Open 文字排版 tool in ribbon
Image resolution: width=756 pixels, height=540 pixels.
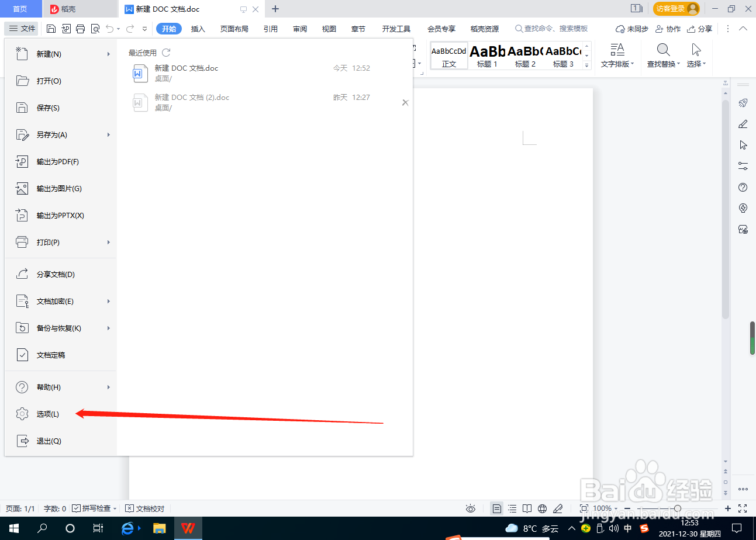click(x=617, y=56)
